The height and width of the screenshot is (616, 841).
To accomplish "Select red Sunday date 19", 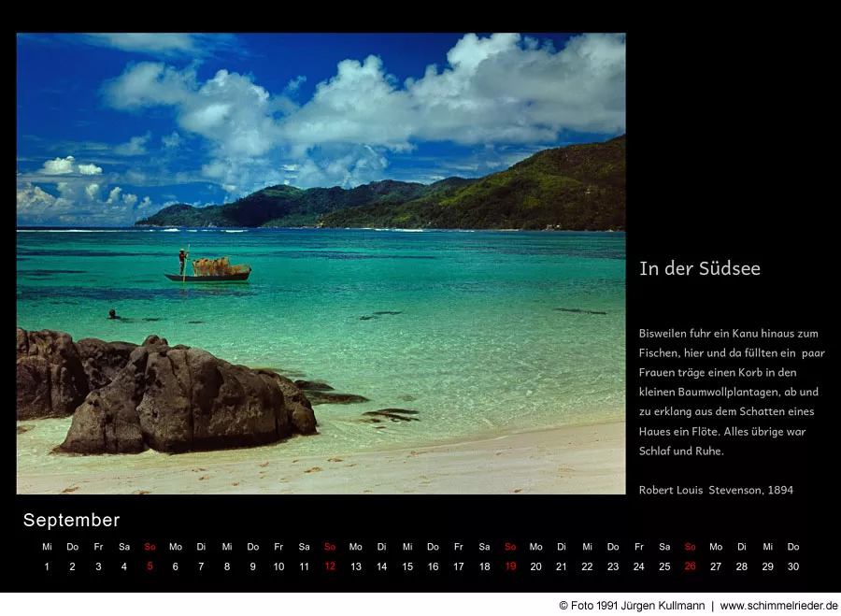I will pos(510,566).
